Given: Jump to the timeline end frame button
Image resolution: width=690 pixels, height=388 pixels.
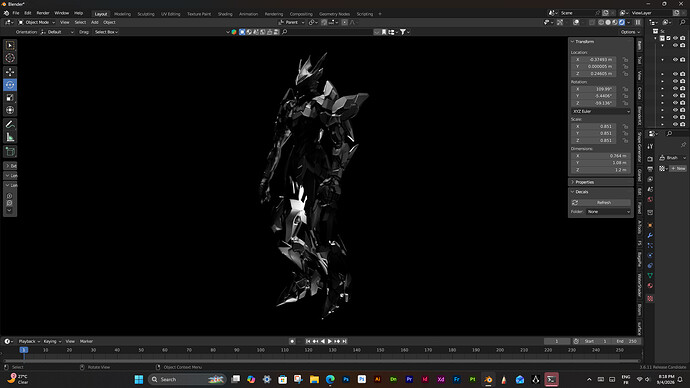Looking at the screenshot, I should [345, 341].
